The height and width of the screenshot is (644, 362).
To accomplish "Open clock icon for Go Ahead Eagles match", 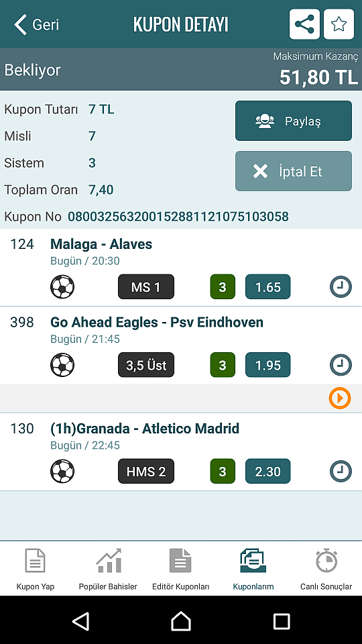I will [341, 365].
